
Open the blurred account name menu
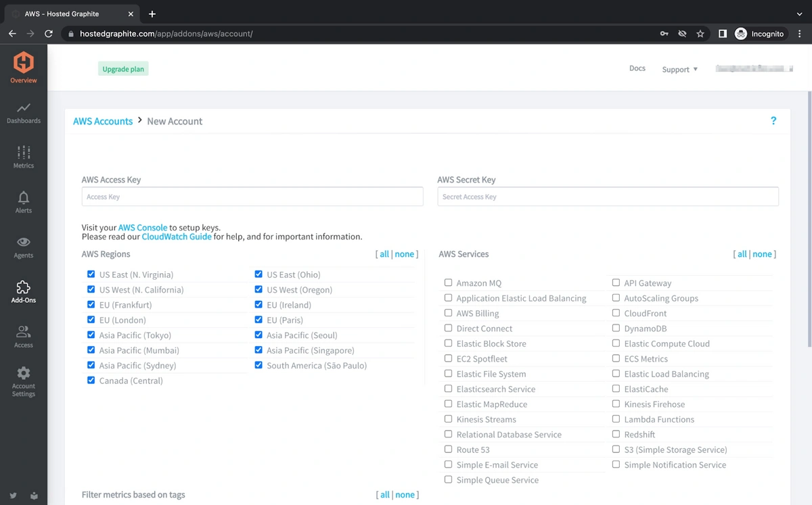[754, 69]
